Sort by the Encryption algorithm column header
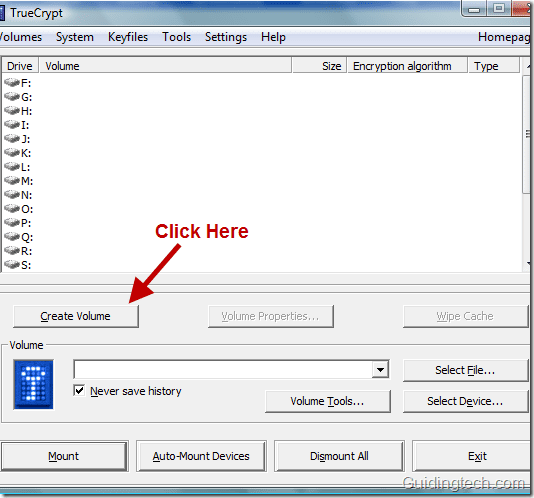The height and width of the screenshot is (498, 534). tap(407, 65)
